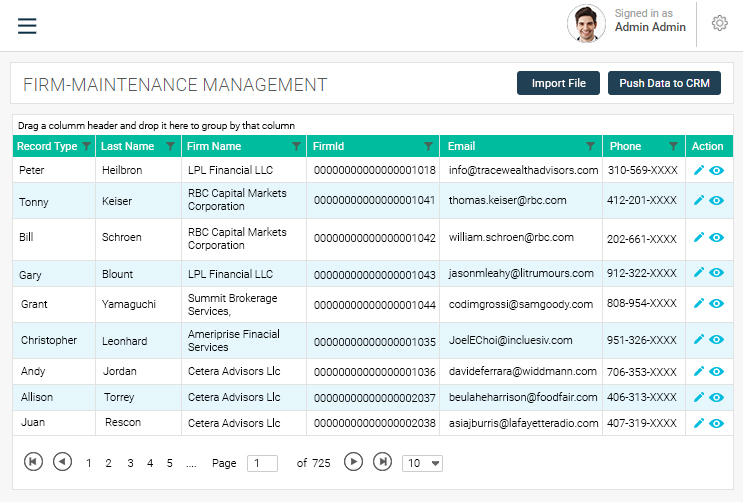The width and height of the screenshot is (743, 502).
Task: Sort by FirmId column header
Action: [328, 146]
